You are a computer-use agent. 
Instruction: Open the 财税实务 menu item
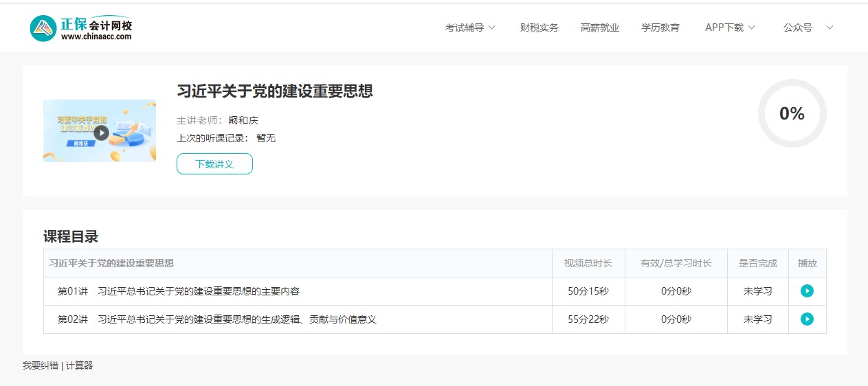click(x=539, y=27)
